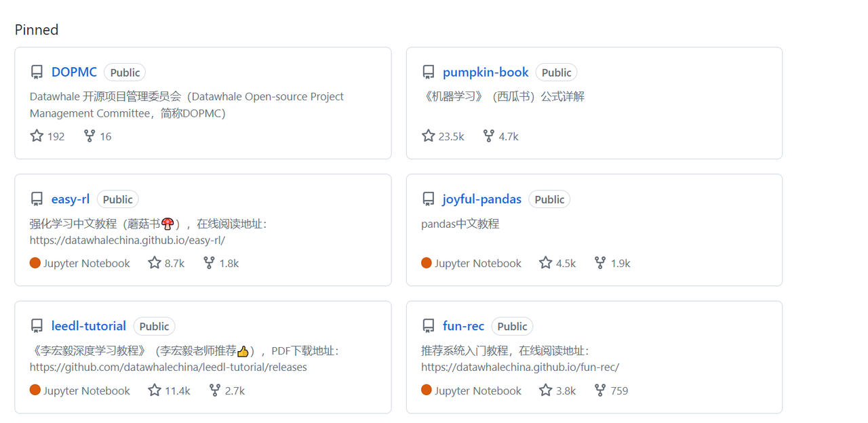This screenshot has width=868, height=423.
Task: Click the orange Jupyter Notebook dot on easy-rl
Action: click(35, 263)
